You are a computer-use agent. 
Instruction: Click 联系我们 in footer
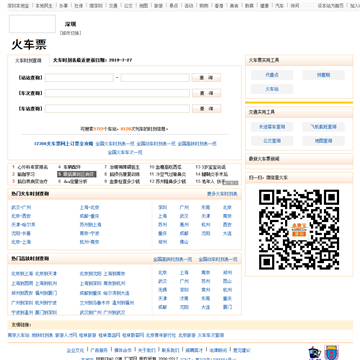(x=171, y=350)
